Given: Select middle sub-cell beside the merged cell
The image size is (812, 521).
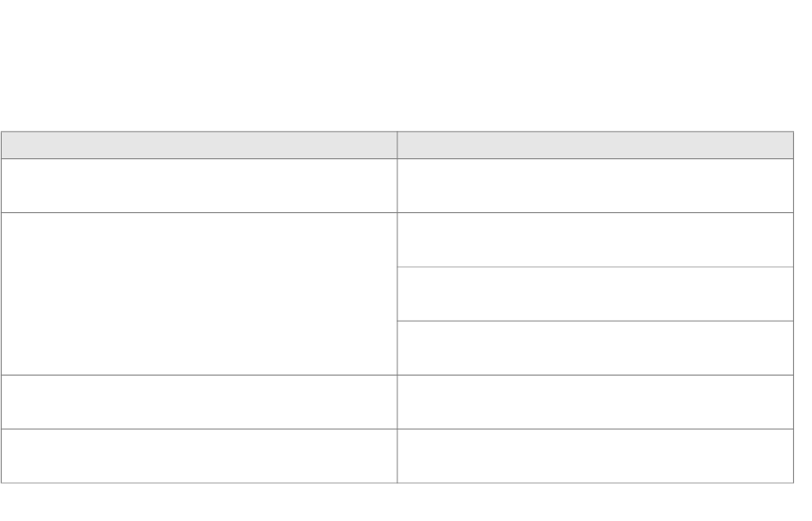Looking at the screenshot, I should pos(595,294).
